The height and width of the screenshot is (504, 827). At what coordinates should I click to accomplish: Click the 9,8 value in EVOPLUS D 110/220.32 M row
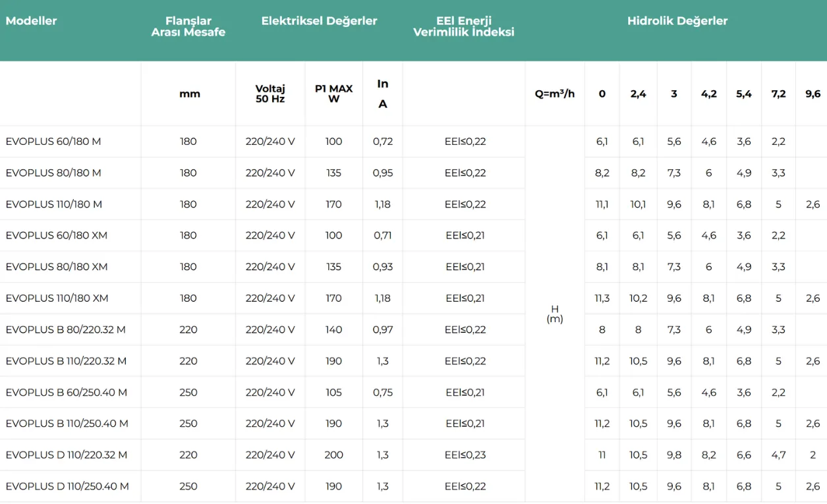(x=674, y=455)
